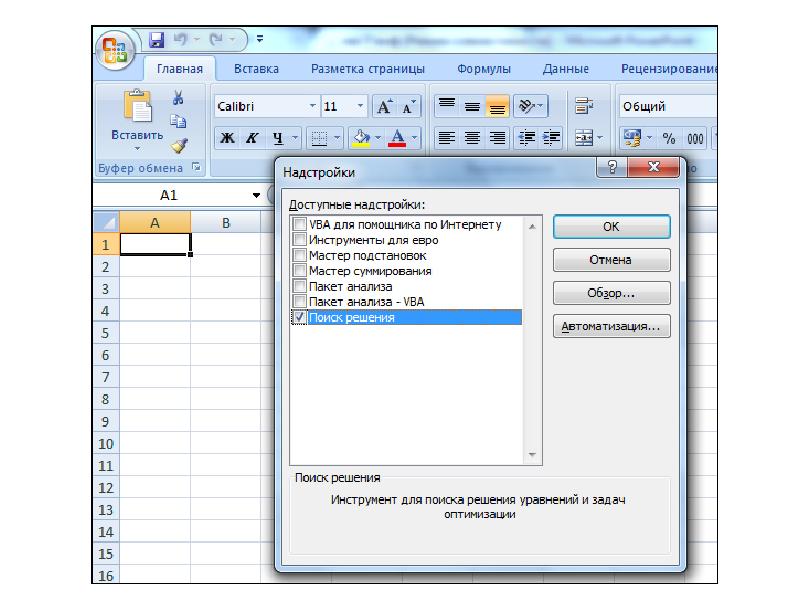Check the Мастер суммирования add-in

tap(299, 271)
